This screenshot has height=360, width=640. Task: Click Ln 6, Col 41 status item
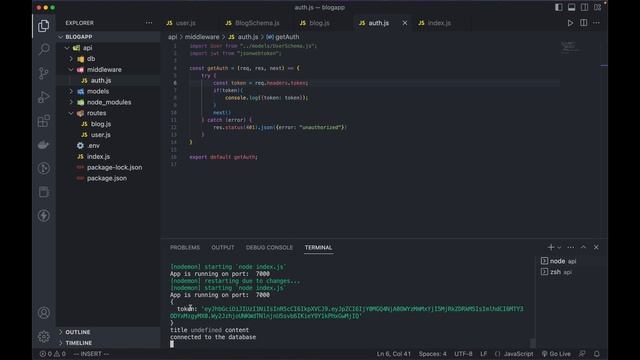pos(393,354)
